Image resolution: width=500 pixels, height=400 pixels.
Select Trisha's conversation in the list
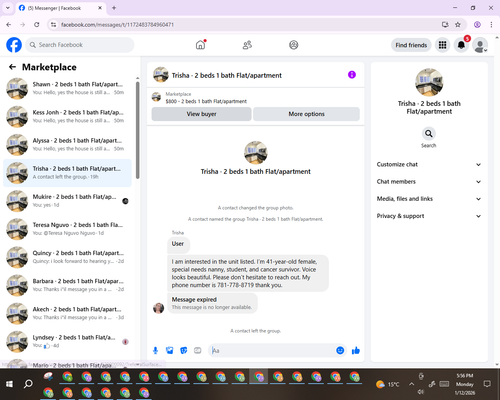(x=67, y=173)
